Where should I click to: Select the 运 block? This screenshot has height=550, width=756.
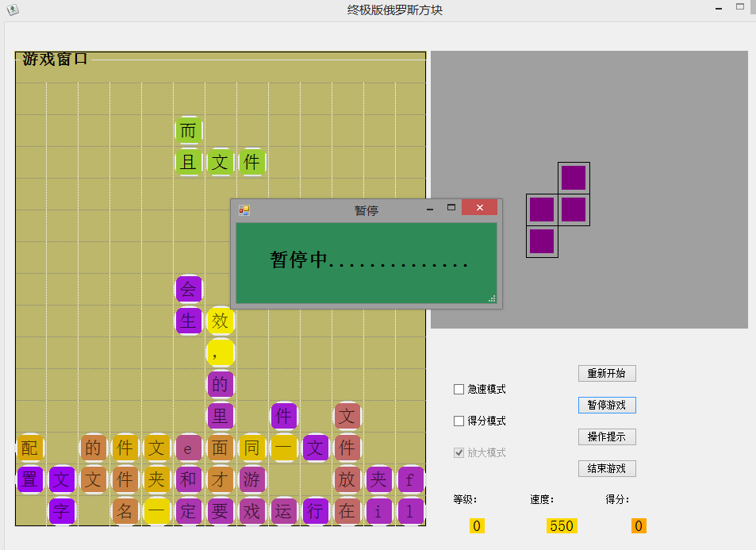(283, 511)
